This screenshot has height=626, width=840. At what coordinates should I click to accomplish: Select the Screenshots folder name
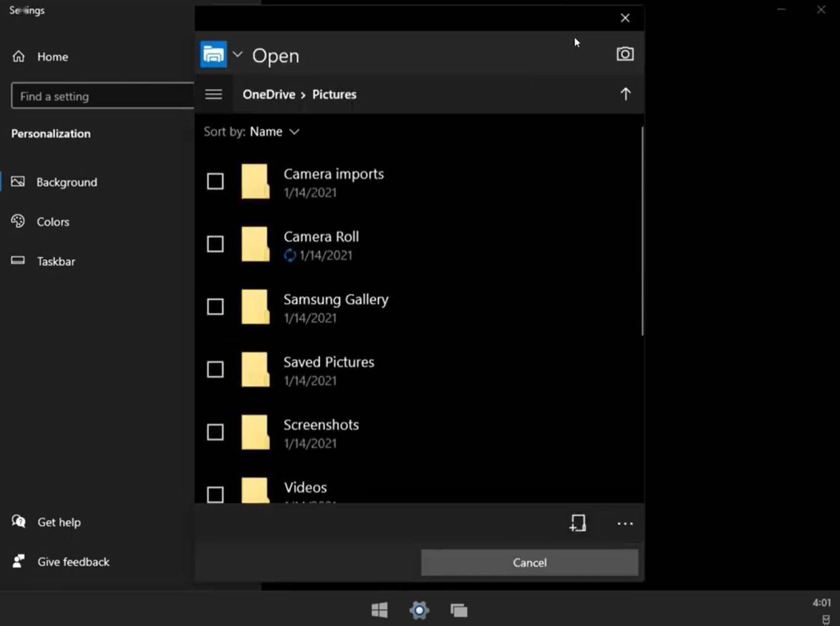click(x=321, y=425)
